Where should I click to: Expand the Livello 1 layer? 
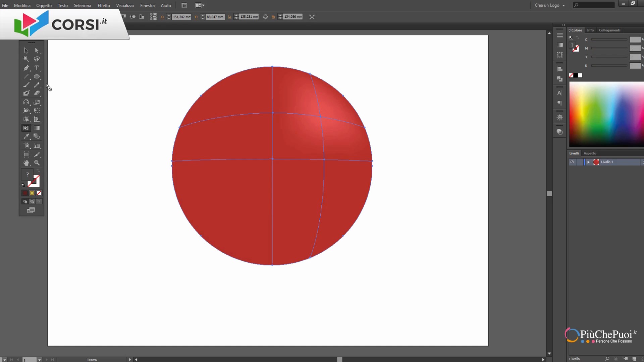(x=588, y=162)
